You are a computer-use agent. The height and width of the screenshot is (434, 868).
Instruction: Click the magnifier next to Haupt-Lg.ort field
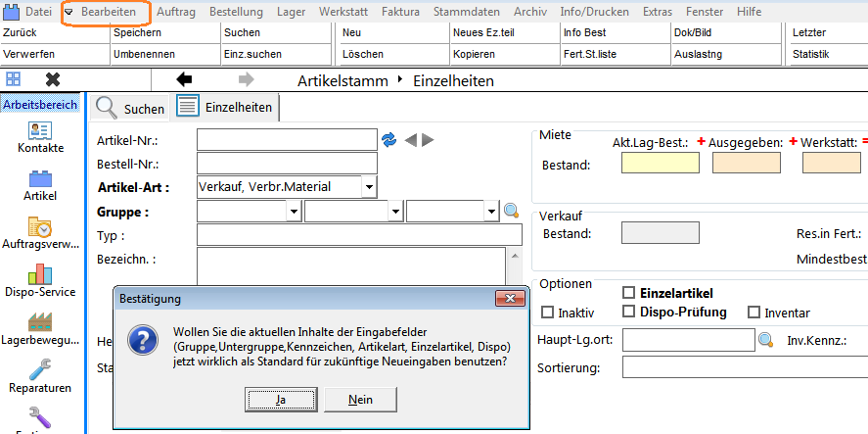click(x=765, y=339)
